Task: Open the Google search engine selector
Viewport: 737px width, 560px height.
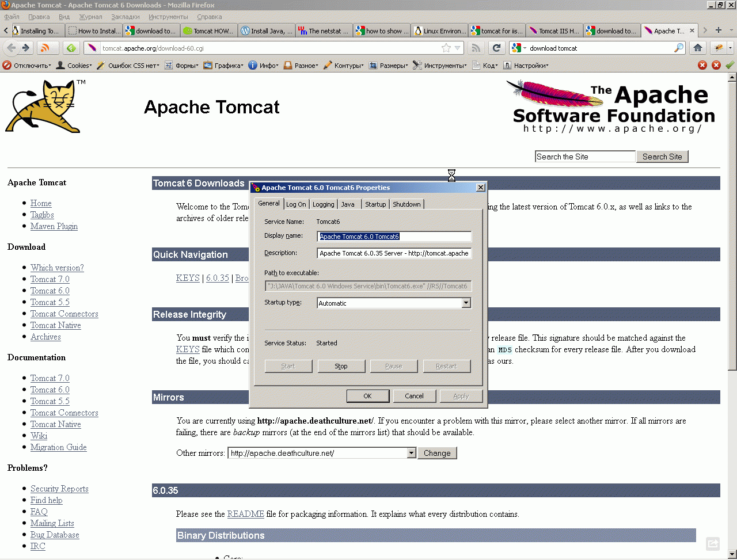Action: point(518,48)
